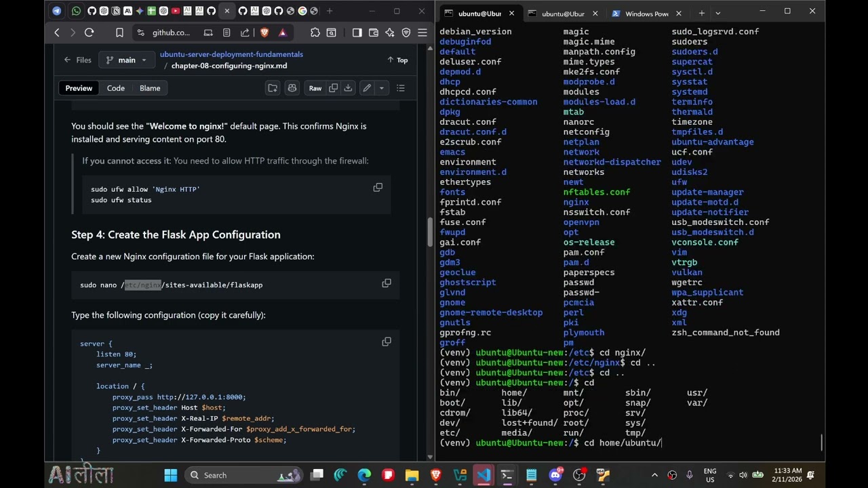The height and width of the screenshot is (488, 868).
Task: Switch to the Blame view tab
Action: [150, 88]
